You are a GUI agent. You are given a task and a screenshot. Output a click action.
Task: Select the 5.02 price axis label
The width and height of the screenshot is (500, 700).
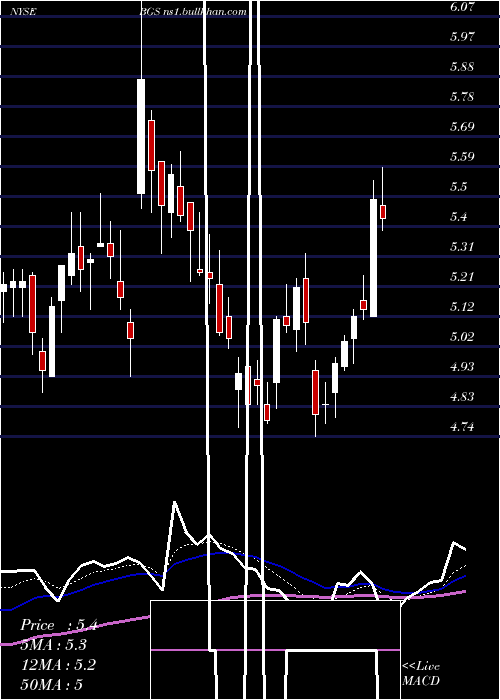coord(462,336)
